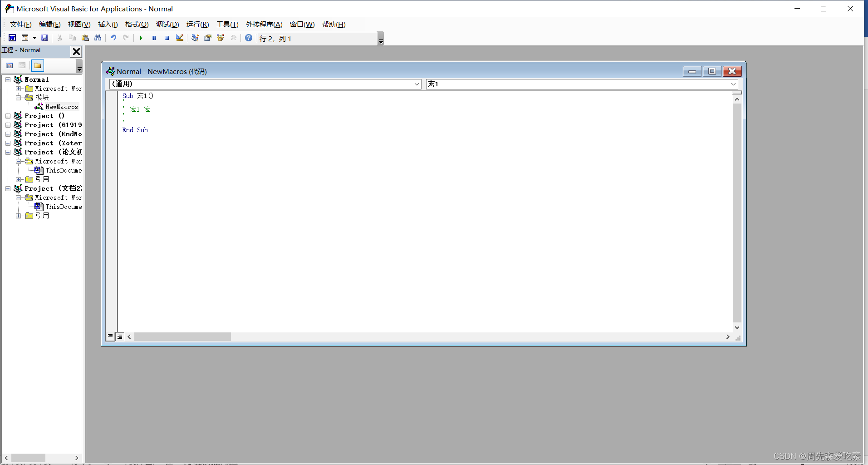Open the 工具(T) menu

(x=227, y=25)
